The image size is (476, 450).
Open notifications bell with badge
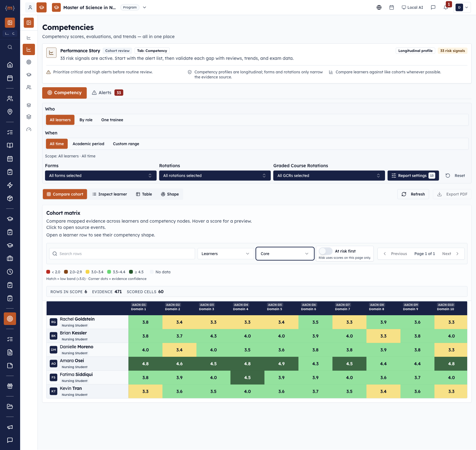[x=446, y=7]
